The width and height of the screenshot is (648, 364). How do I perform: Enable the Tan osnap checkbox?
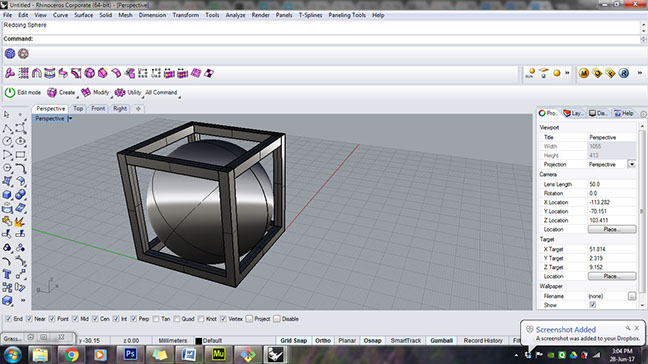pos(156,319)
